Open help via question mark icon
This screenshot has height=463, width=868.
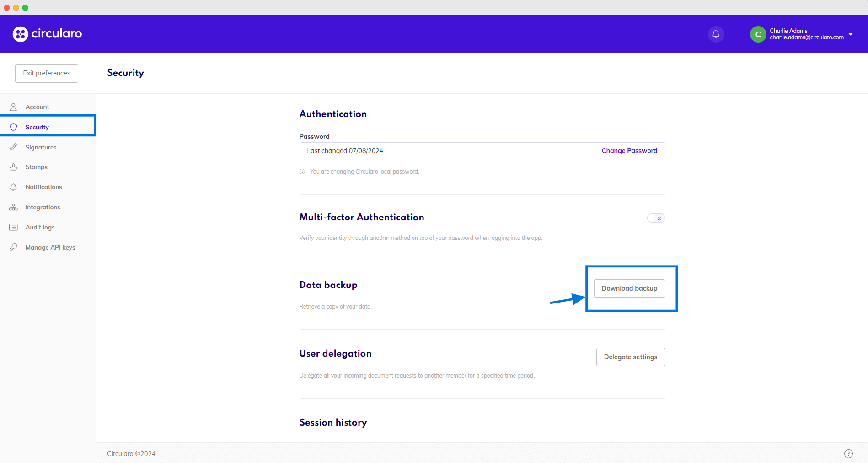click(x=848, y=453)
